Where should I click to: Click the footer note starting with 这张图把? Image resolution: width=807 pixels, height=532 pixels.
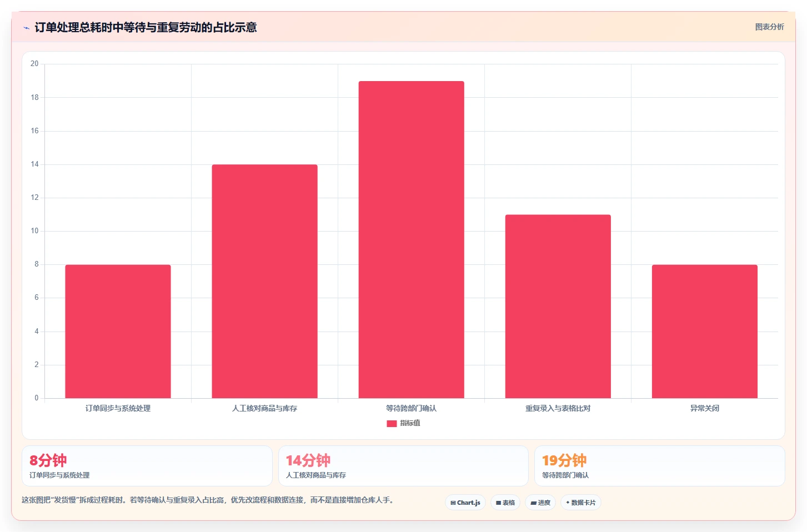(x=208, y=500)
